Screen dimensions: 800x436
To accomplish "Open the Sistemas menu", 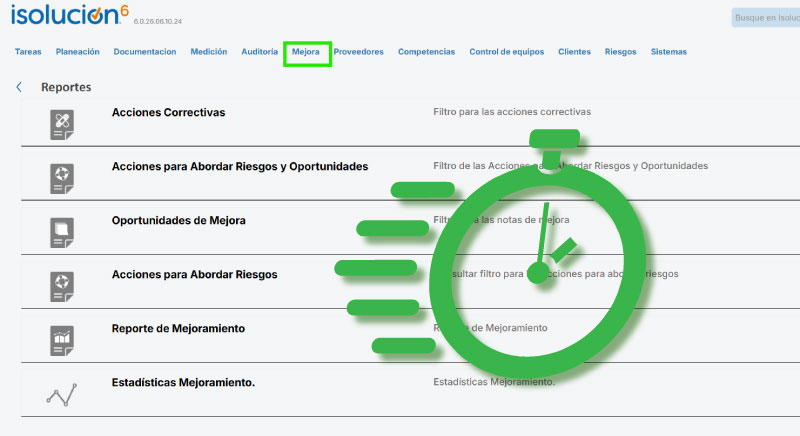I will click(x=669, y=52).
